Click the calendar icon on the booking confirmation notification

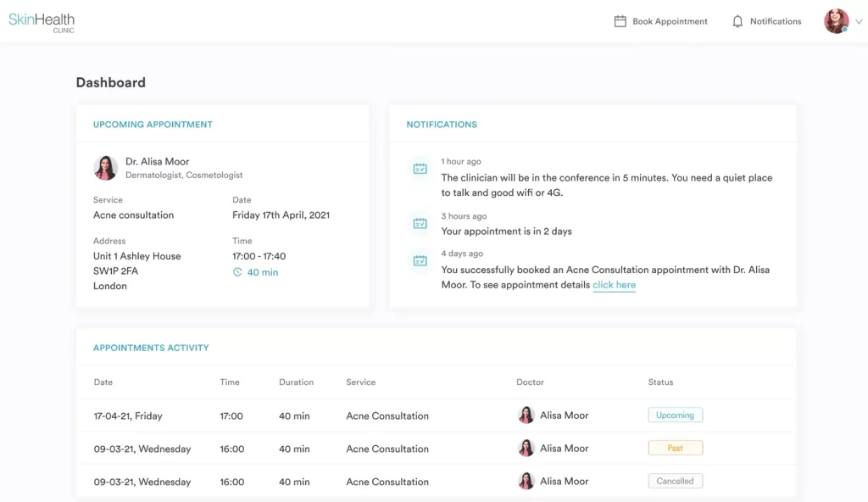tap(419, 261)
